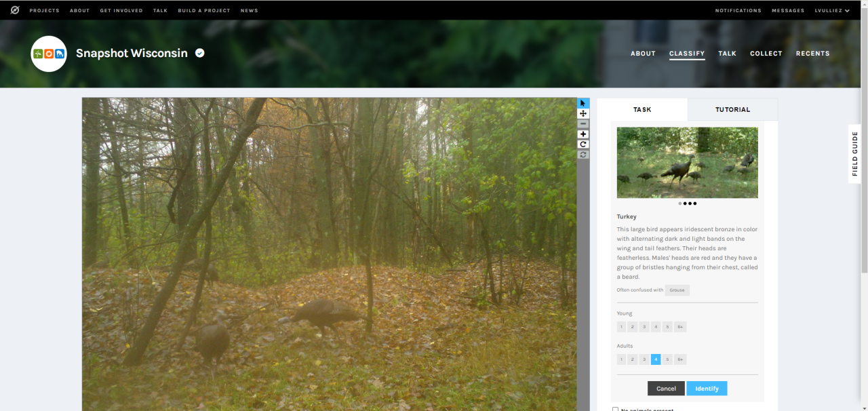Select 1 for Young count
The height and width of the screenshot is (411, 868).
pos(621,327)
